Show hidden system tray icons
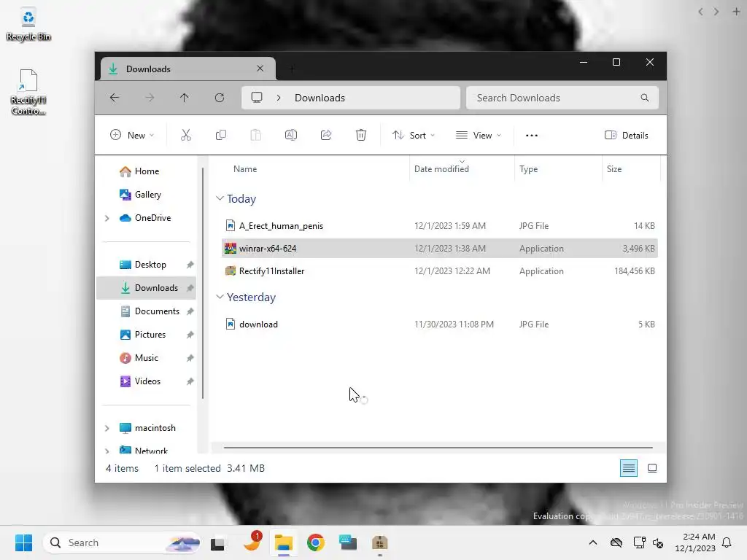Viewport: 747px width, 560px height. pos(592,542)
